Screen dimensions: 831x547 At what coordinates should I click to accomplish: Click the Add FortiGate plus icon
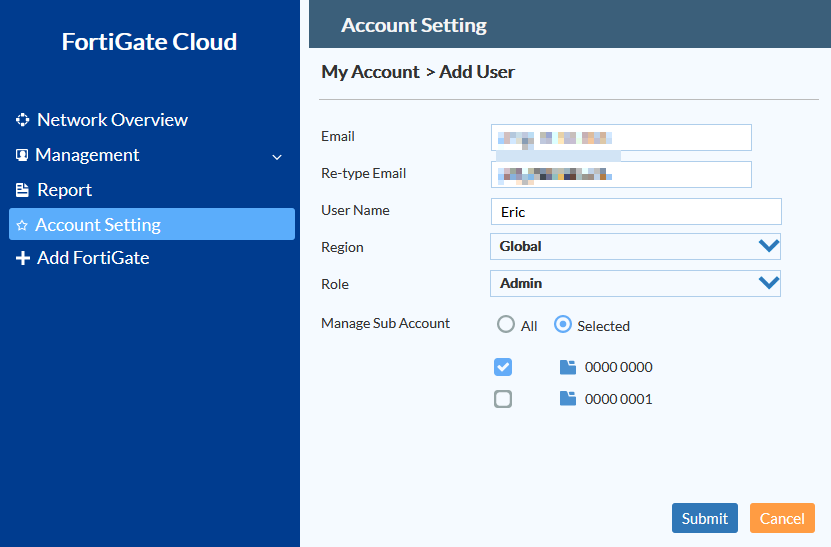tap(23, 258)
